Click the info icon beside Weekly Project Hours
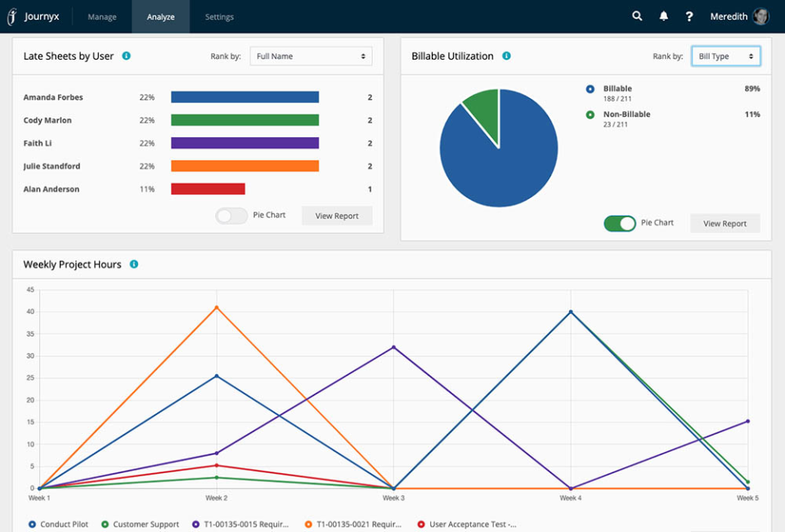 [136, 264]
